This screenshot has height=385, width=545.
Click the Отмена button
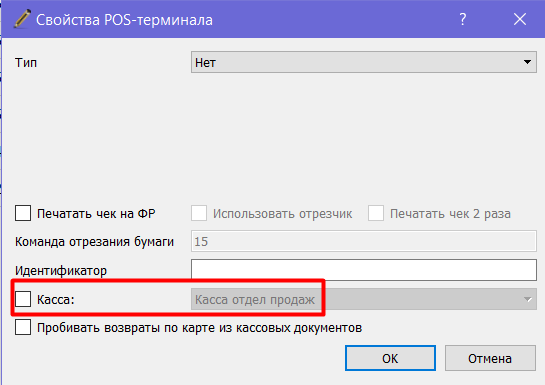point(490,358)
